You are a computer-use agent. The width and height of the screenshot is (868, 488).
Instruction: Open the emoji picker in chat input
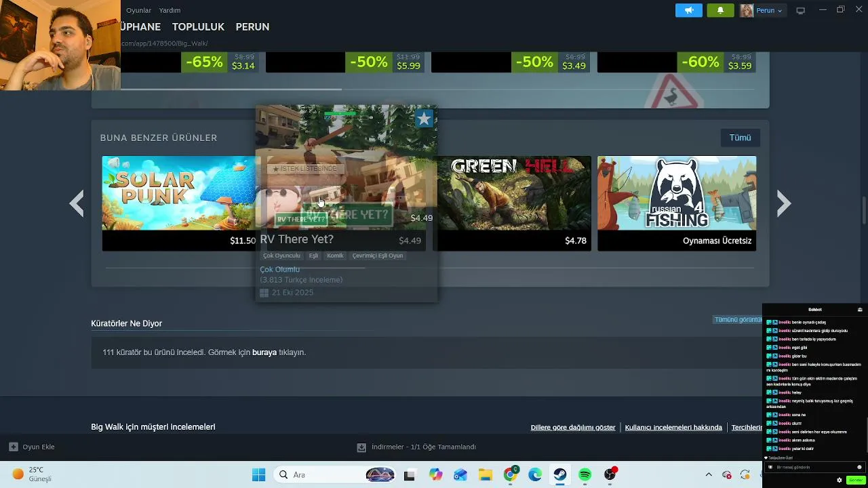[x=859, y=467]
